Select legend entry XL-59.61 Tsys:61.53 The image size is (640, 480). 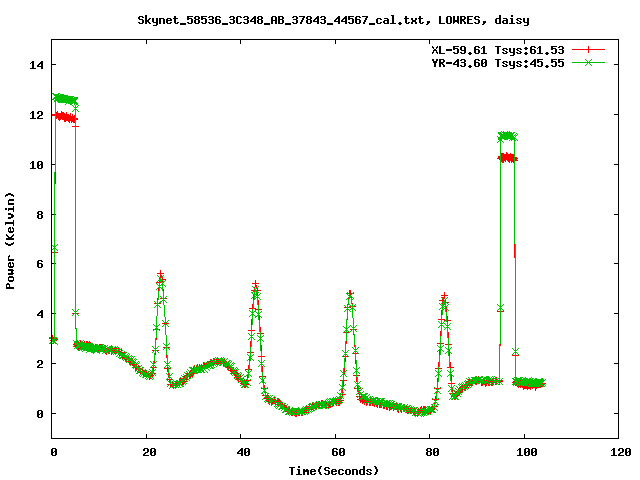pos(498,50)
